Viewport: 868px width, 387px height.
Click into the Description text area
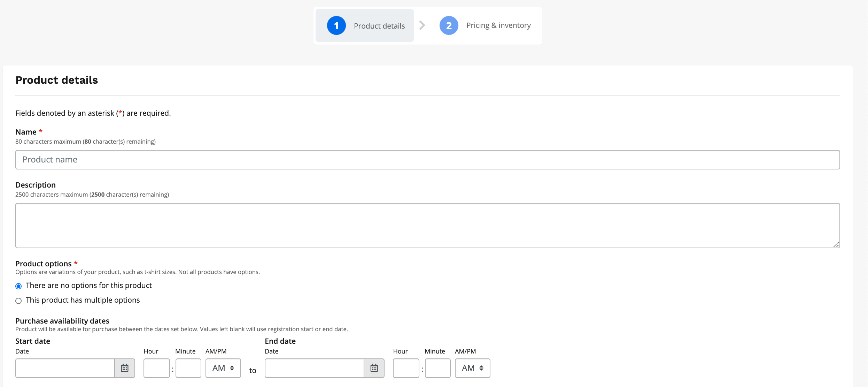pyautogui.click(x=428, y=226)
